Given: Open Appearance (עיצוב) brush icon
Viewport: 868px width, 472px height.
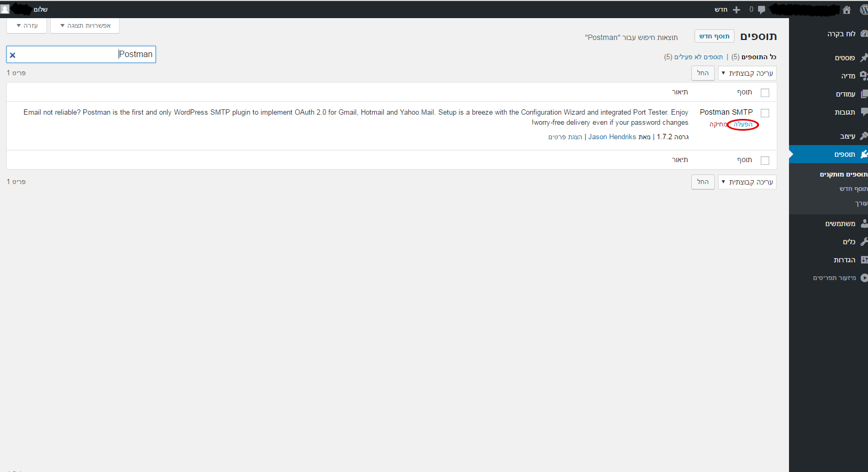Looking at the screenshot, I should pos(863,136).
